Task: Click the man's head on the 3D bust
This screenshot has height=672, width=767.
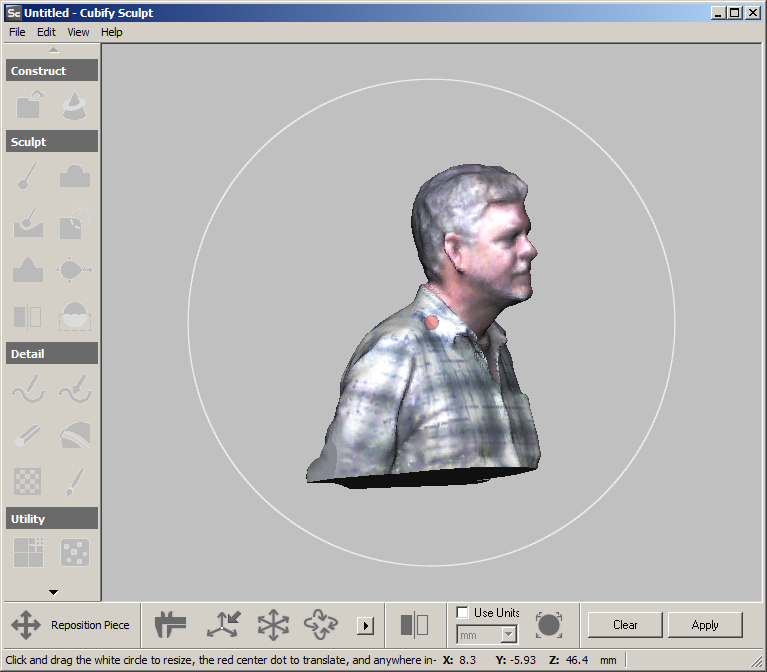Action: (x=474, y=230)
